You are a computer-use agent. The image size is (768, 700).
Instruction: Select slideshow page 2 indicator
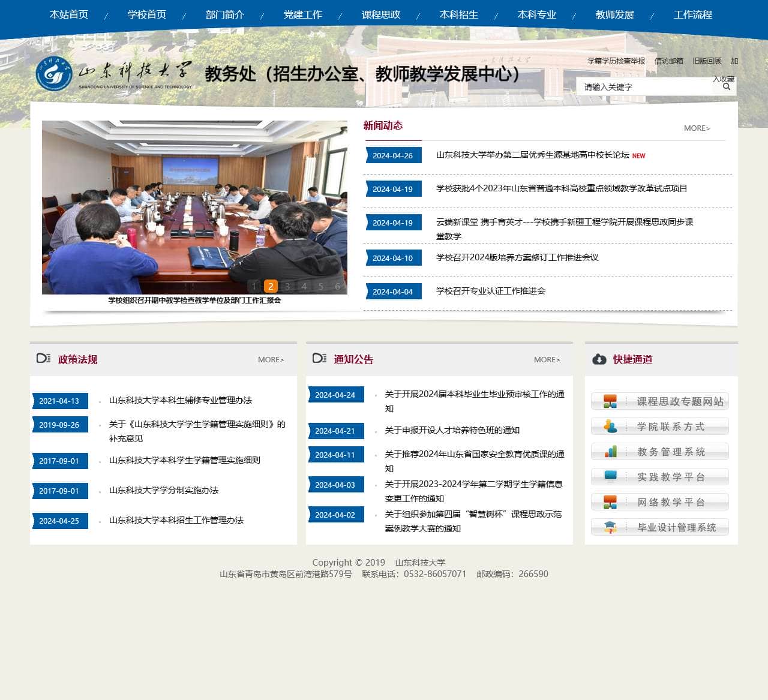click(271, 286)
